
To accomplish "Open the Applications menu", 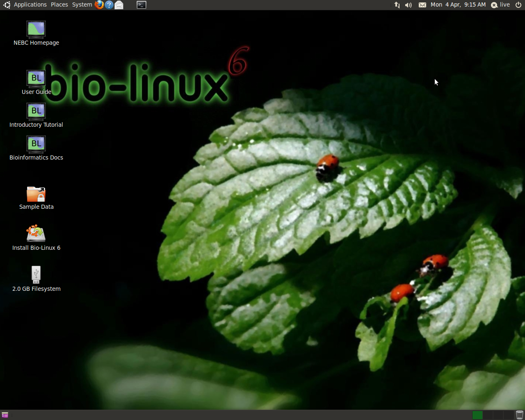I will 30,5.
